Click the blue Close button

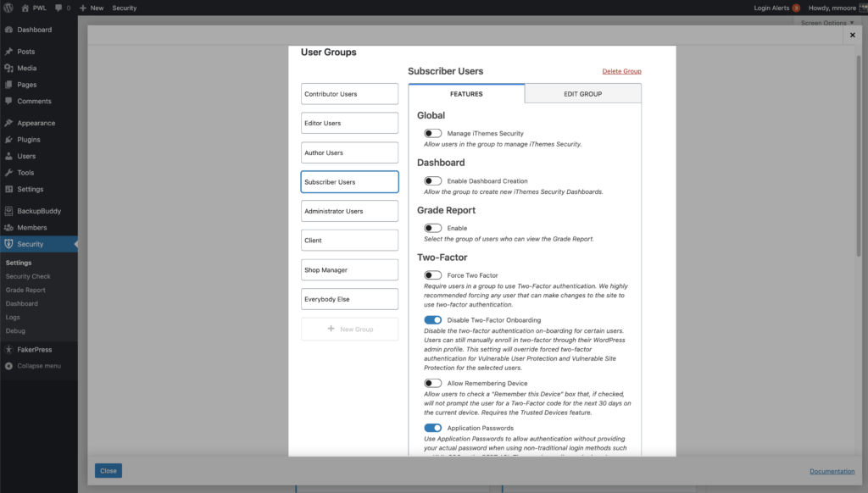[x=108, y=471]
